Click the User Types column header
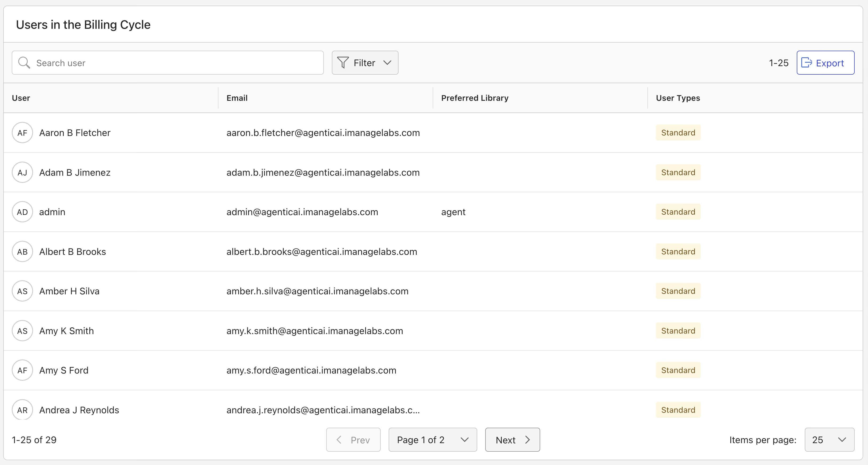Screen dimensions: 868x465 (x=678, y=98)
